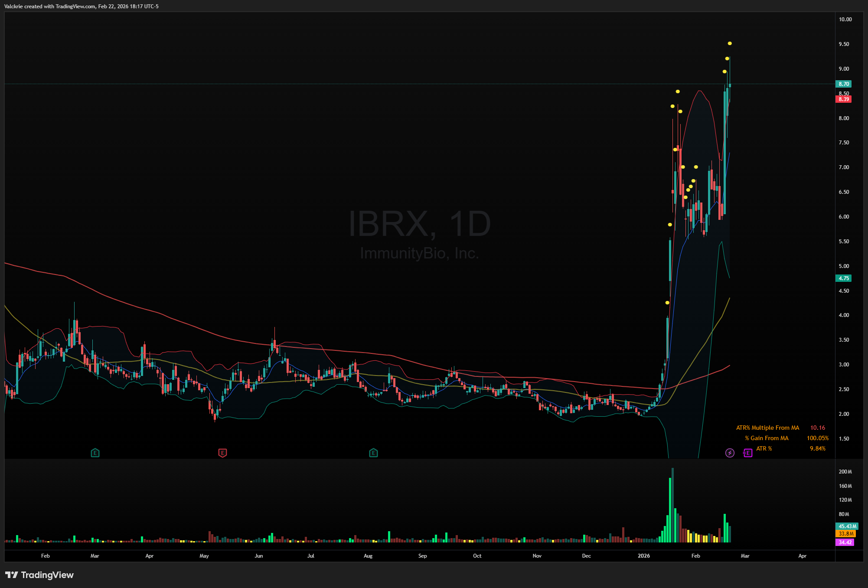Click the magenta upcoming earnings E icon
The height and width of the screenshot is (588, 868).
[747, 453]
